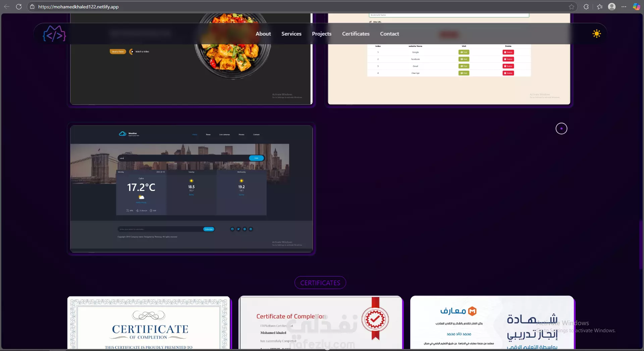The image size is (644, 351).
Task: Click Visit button for Facebook row
Action: click(464, 59)
